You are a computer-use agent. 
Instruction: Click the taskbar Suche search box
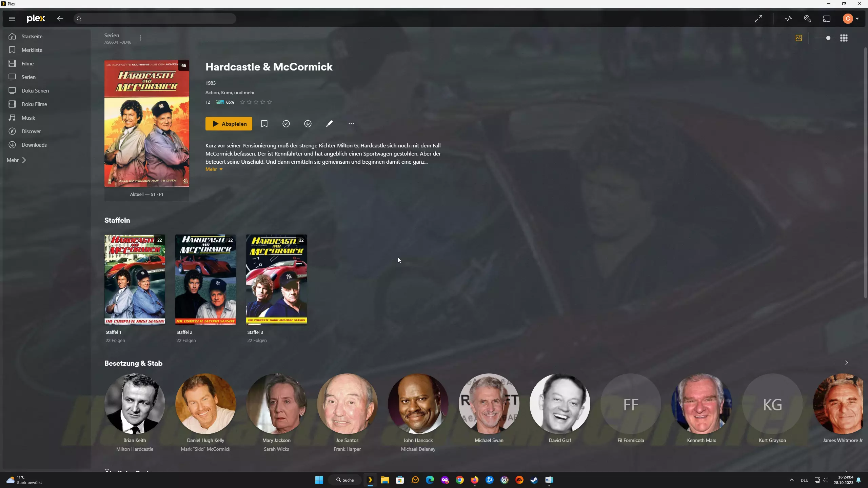click(345, 480)
